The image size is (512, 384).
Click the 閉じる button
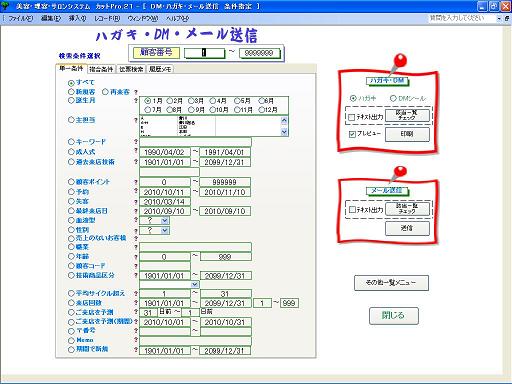click(x=394, y=315)
